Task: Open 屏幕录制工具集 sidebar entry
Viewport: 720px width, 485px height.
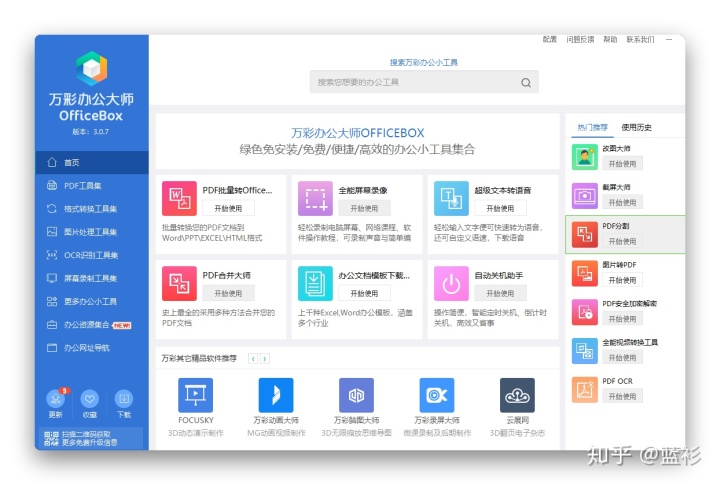Action: click(x=92, y=278)
